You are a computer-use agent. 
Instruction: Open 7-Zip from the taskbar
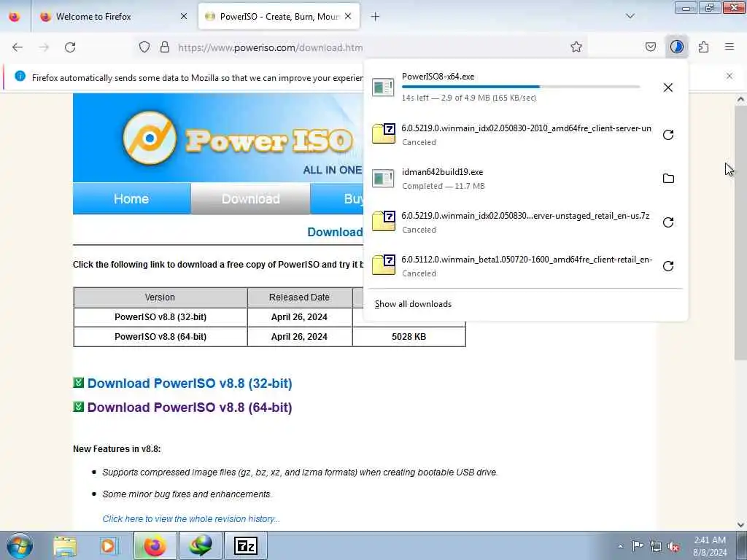(246, 545)
